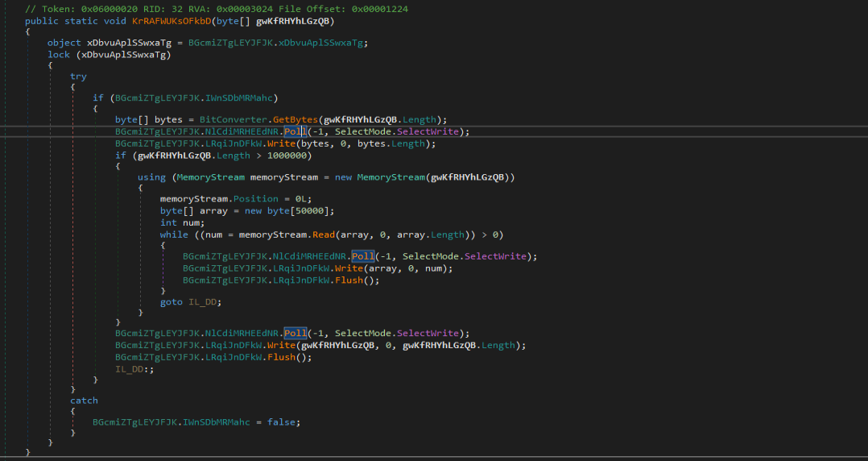Open BGcmiZTgLEYJFJK class in object assignment line
This screenshot has width=868, height=461.
230,43
